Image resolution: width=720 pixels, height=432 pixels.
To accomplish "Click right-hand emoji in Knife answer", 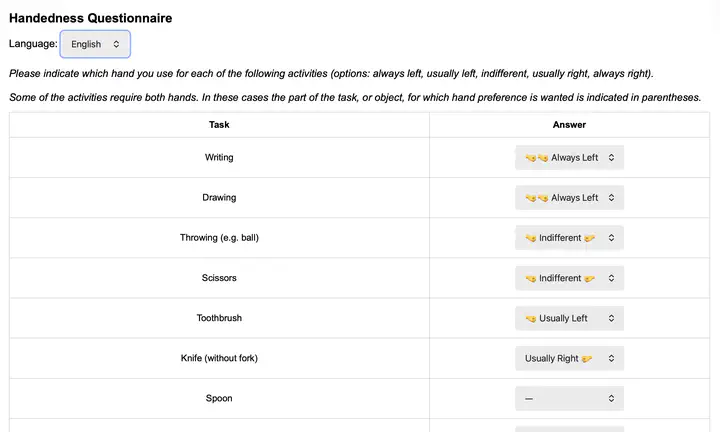I will pos(587,358).
